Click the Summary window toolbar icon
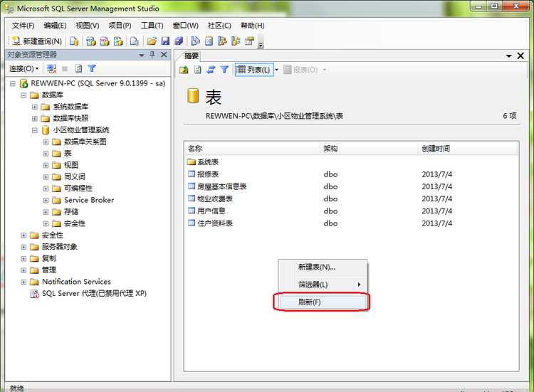Image resolution: width=534 pixels, height=392 pixels. click(209, 41)
